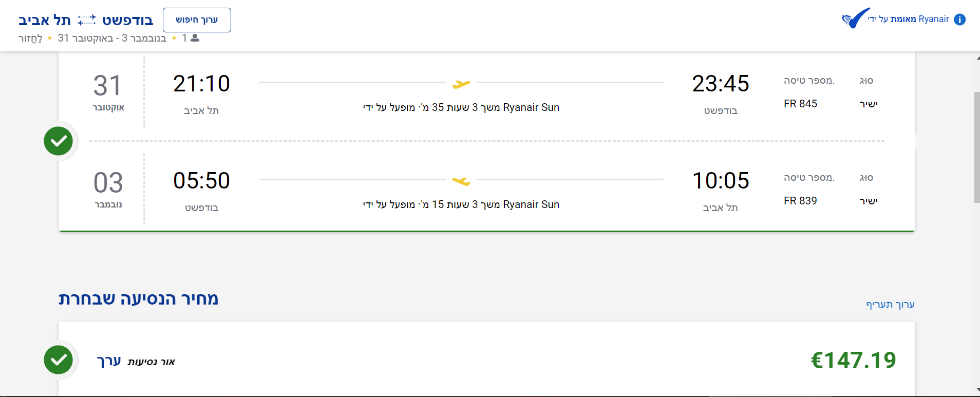Viewport: 980px width, 397px height.
Task: Click the scroll-up arrow of the scrollbar
Action: click(x=977, y=58)
